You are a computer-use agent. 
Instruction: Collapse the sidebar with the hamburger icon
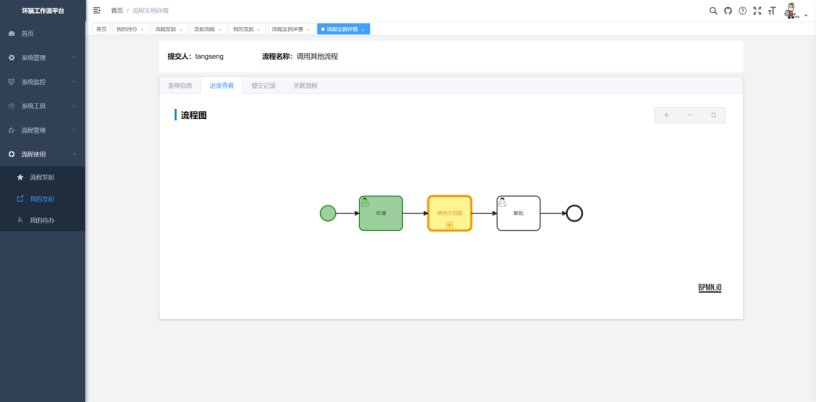pyautogui.click(x=96, y=10)
